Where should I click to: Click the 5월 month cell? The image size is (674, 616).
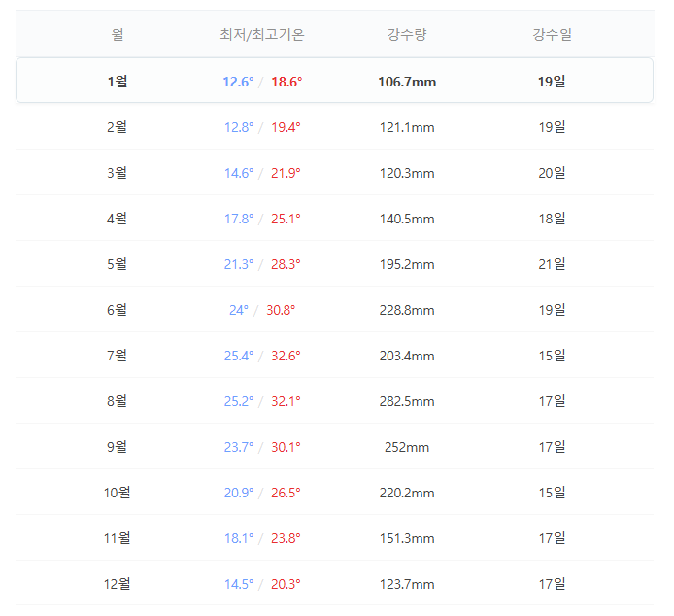tap(117, 264)
